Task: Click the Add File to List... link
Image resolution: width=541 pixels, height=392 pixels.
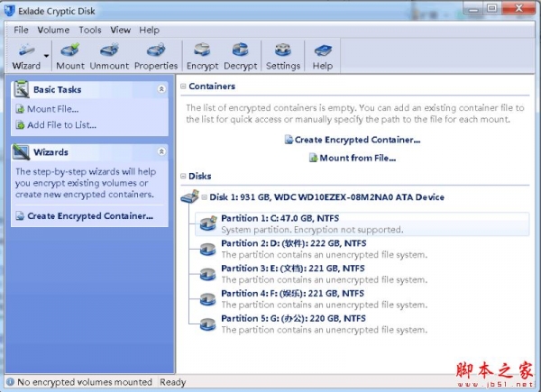Action: 61,124
